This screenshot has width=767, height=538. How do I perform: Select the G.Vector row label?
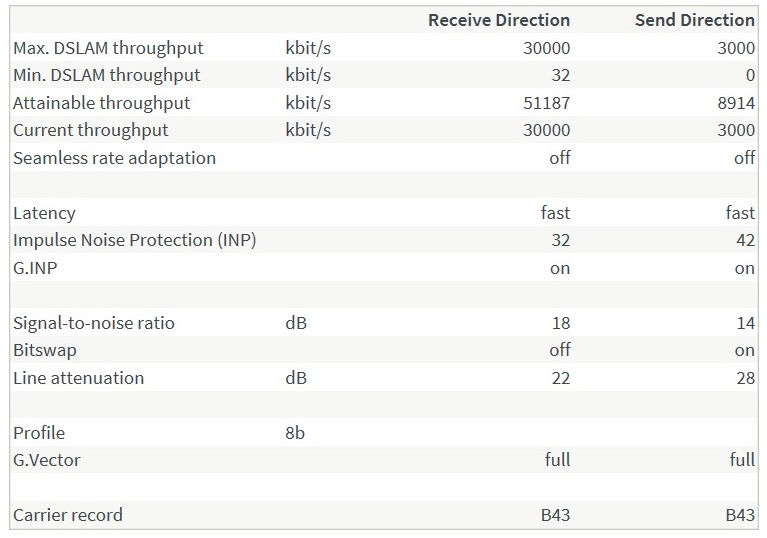point(47,460)
